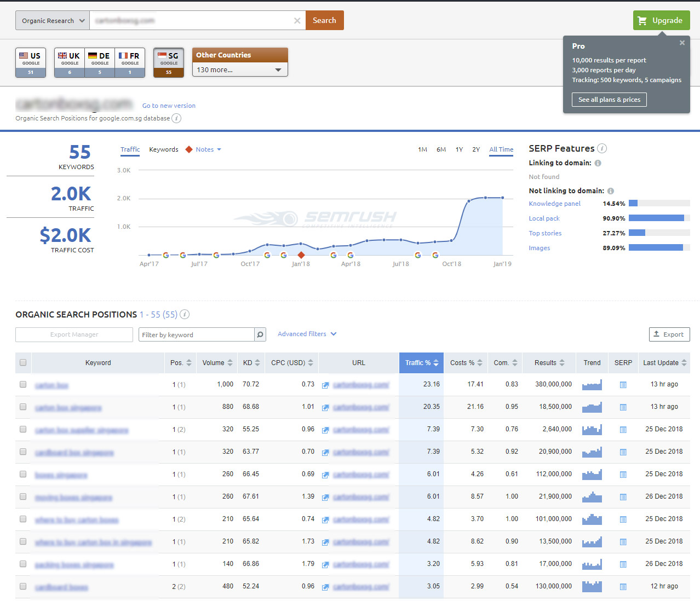Check the row with 2,640,000 results
Viewport: 700px width, 601px height.
[x=23, y=429]
